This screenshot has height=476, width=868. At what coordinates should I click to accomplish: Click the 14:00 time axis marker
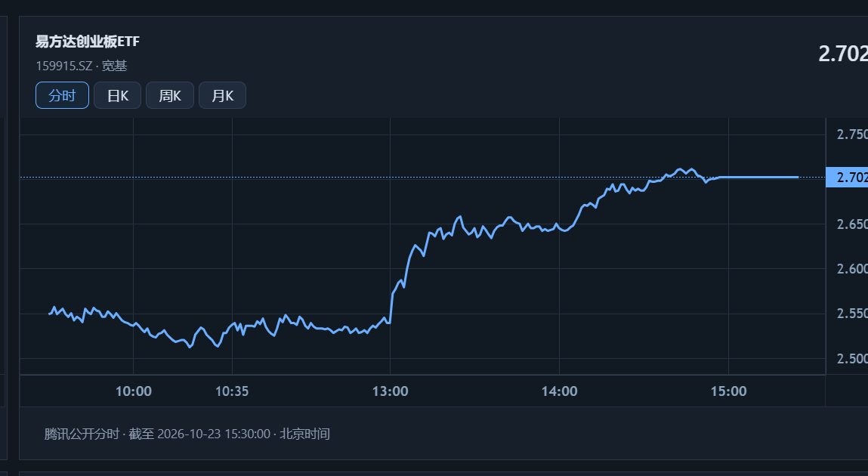click(560, 391)
